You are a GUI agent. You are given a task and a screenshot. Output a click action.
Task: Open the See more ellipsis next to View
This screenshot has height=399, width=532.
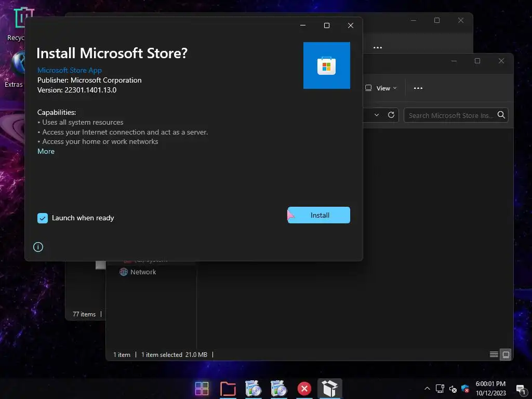[418, 88]
